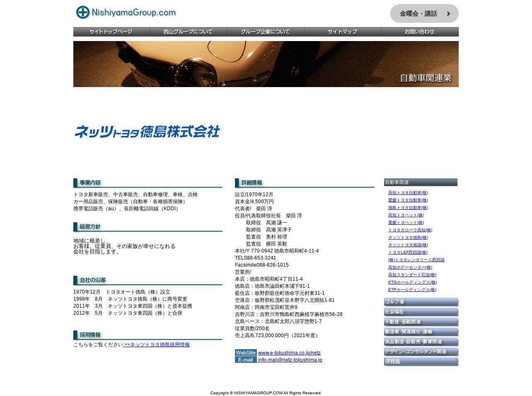The height and width of the screenshot is (396, 532).
Task: Open the ネッツトヨタ徳島(株) sidebar link
Action: pyautogui.click(x=408, y=238)
